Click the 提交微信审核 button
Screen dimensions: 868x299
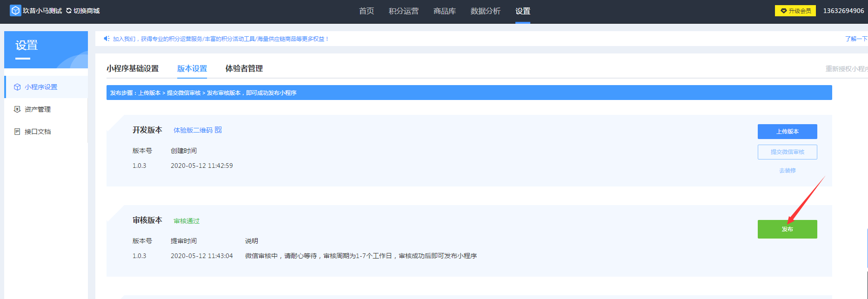click(x=787, y=152)
